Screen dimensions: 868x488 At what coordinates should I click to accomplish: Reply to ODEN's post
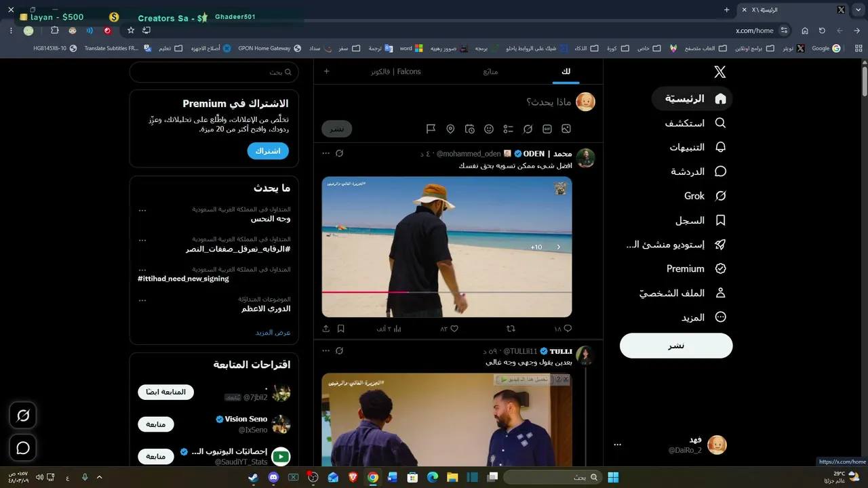click(568, 329)
